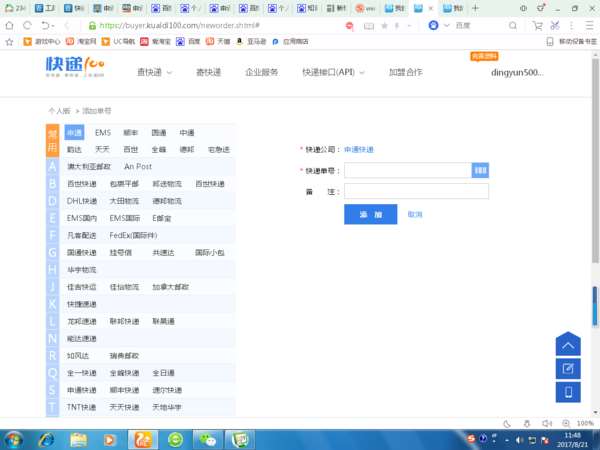The image size is (600, 450).
Task: Jump to letter G in courier index
Action: (x=52, y=253)
